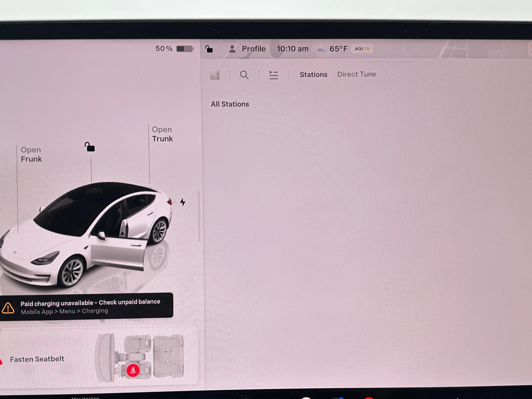Switch to the Direct Tune tab
The width and height of the screenshot is (532, 399).
click(356, 74)
